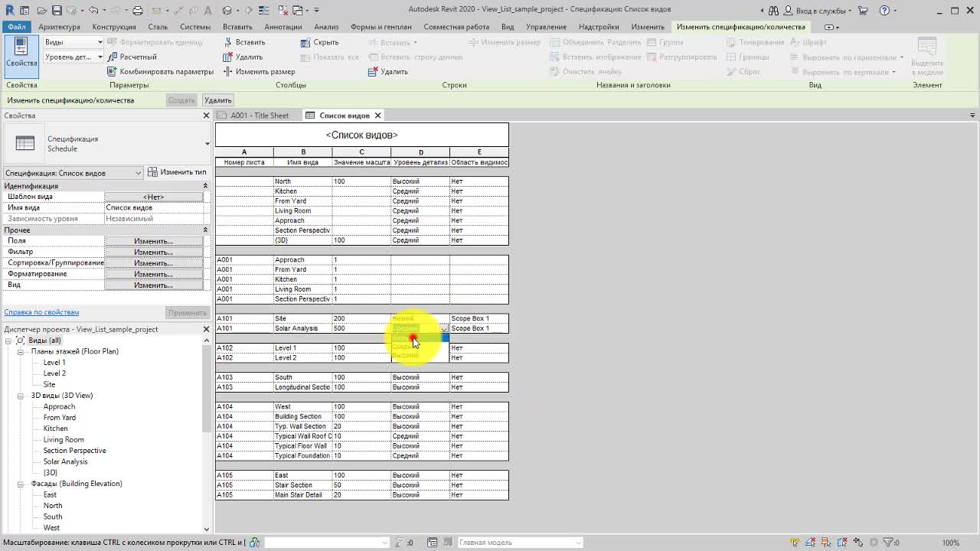Switch to the Архитектура ribbon tab
Viewport: 980px width, 551px height.
(59, 27)
